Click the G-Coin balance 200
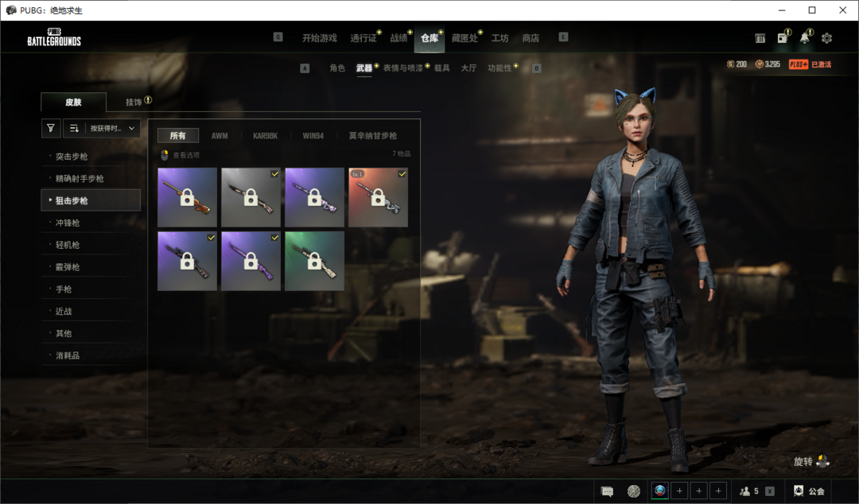Viewport: 859px width, 504px height. (737, 64)
